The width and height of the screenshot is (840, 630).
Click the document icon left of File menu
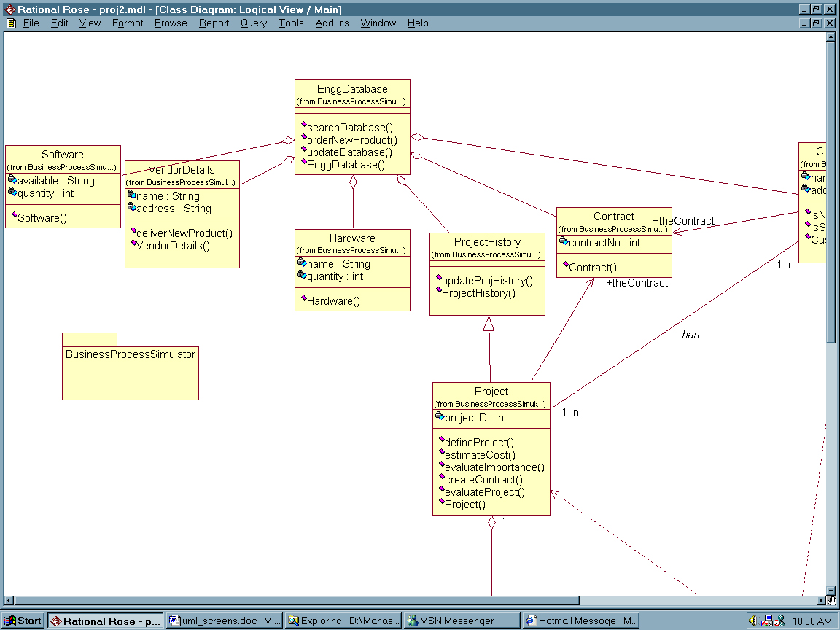[x=11, y=23]
